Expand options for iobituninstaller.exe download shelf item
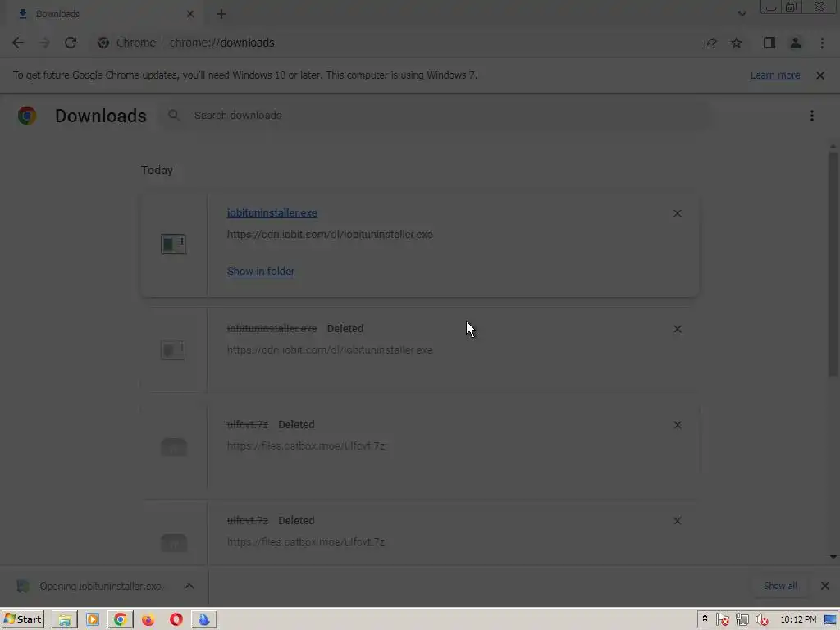Image resolution: width=840 pixels, height=630 pixels. tap(189, 586)
